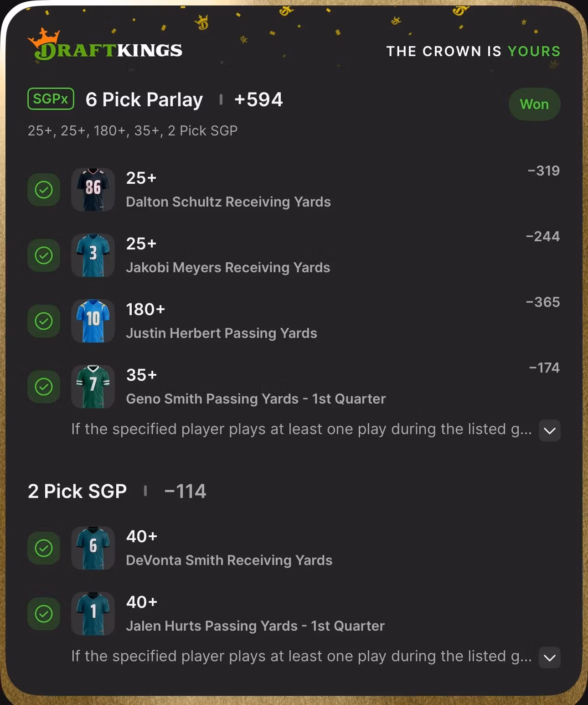Click the parlay legs summary line
The image size is (588, 705).
coord(133,130)
